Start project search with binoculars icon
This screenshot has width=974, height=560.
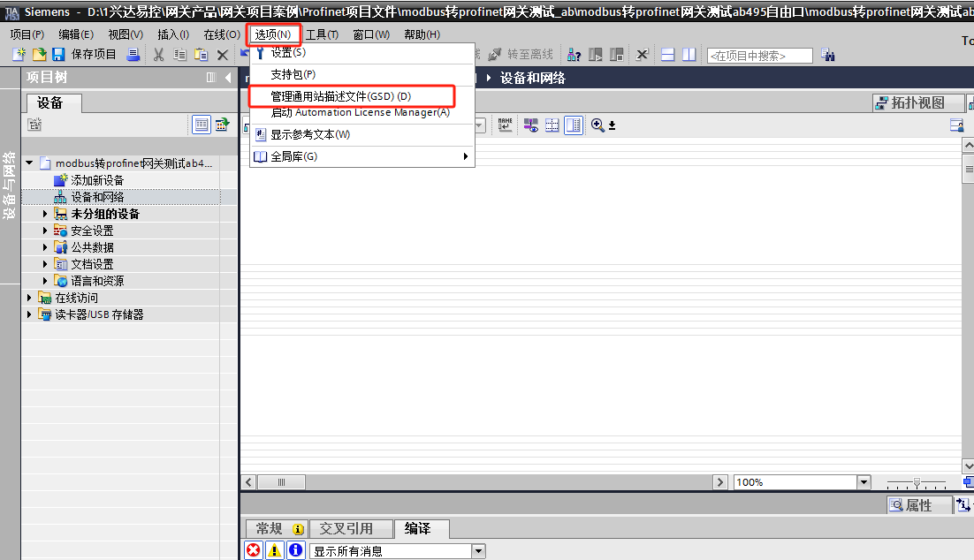click(x=828, y=55)
